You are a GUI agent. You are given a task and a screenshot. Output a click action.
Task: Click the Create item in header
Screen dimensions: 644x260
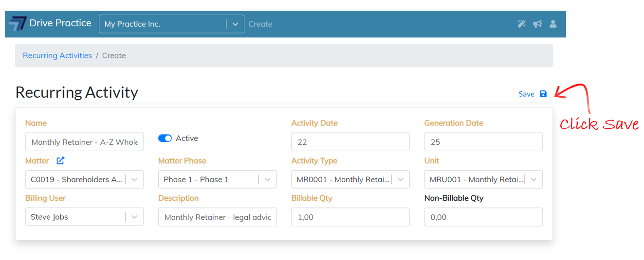tap(260, 24)
